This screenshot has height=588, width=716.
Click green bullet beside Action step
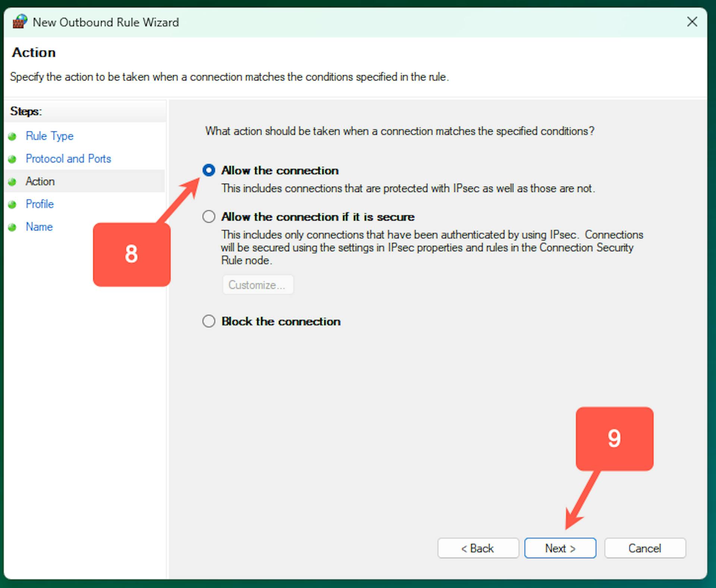[x=12, y=182]
